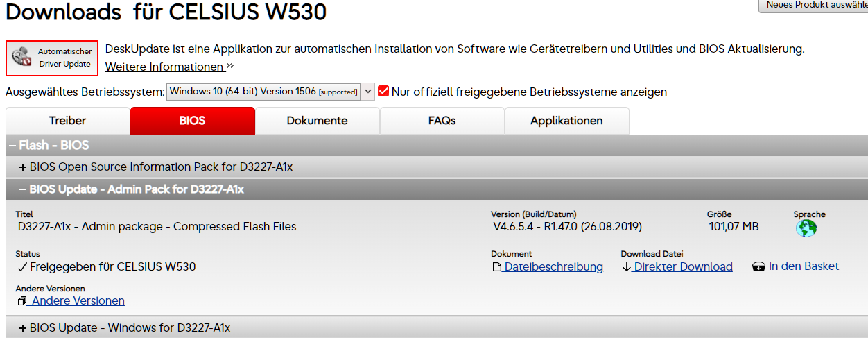
Task: Open the Ausgewähltes Betriebssystem dropdown
Action: click(x=270, y=91)
